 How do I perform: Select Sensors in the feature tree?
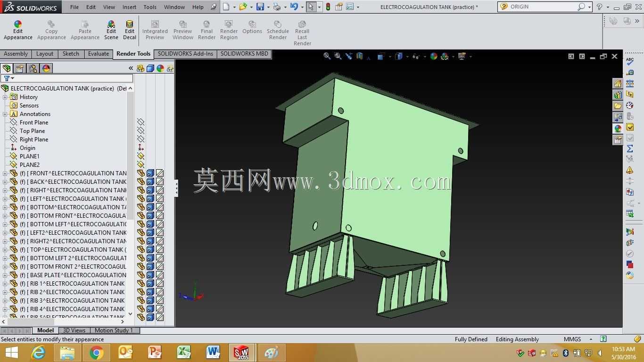click(29, 106)
